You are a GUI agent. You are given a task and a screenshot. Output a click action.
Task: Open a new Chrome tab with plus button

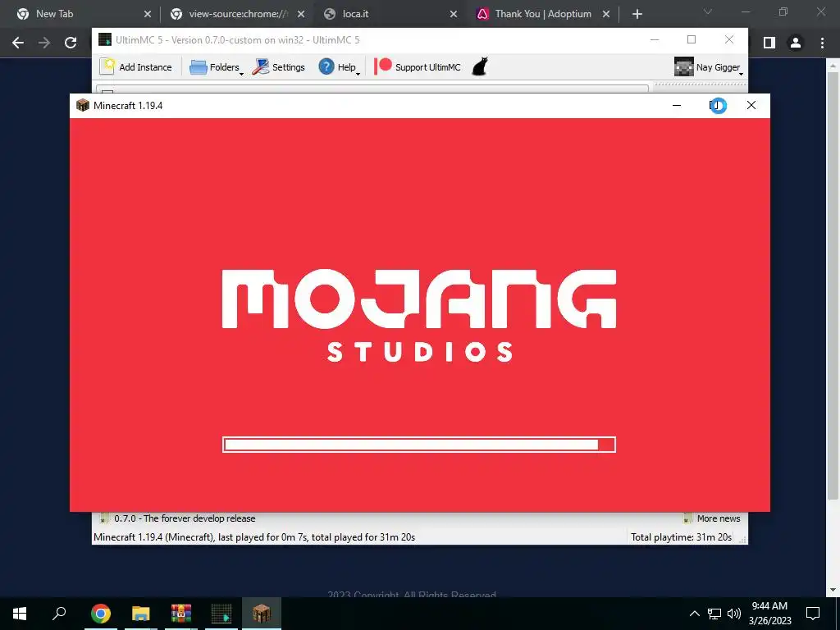click(x=637, y=14)
